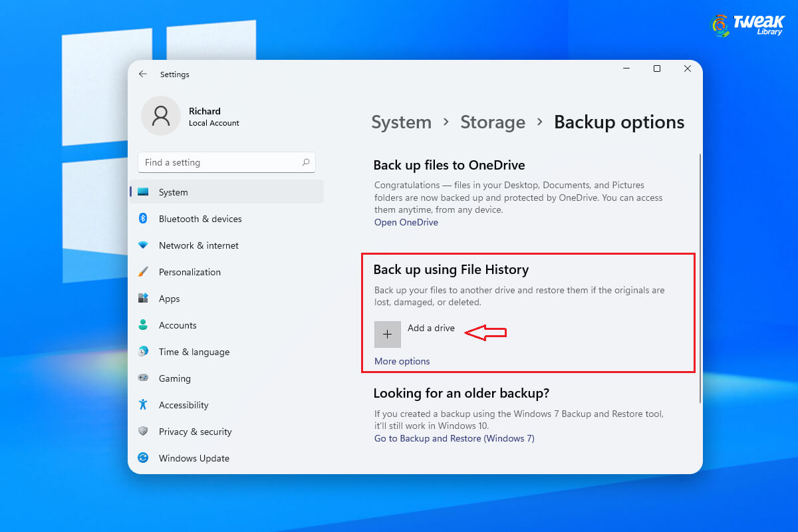Screen dimensions: 798x532
Task: Open Privacy & security shield icon
Action: (x=142, y=432)
